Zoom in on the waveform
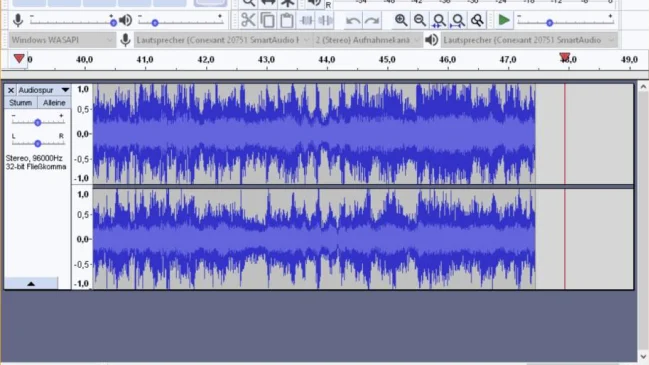Screen dimensions: 649x365 pos(401,20)
